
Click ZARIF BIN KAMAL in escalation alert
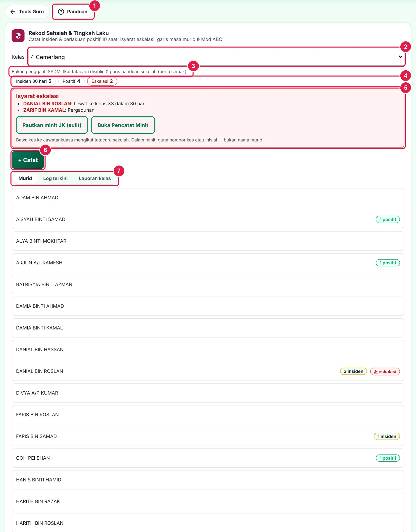click(x=44, y=110)
